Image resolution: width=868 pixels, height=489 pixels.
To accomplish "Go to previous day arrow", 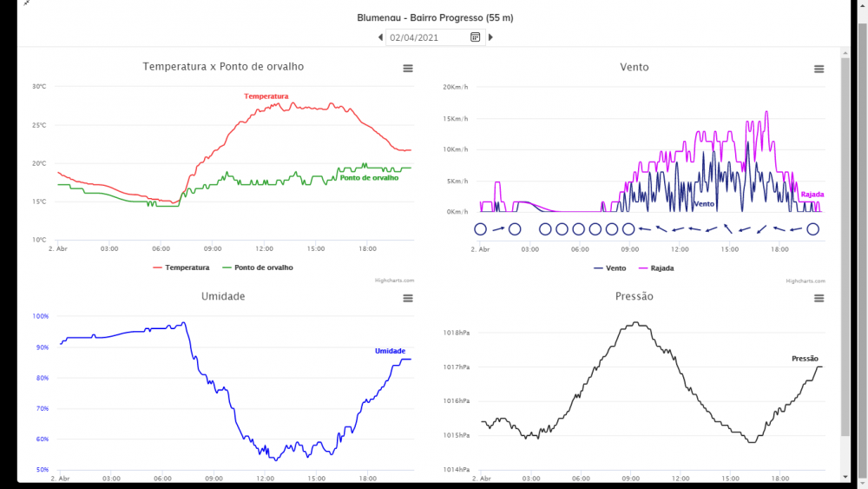I will (380, 37).
